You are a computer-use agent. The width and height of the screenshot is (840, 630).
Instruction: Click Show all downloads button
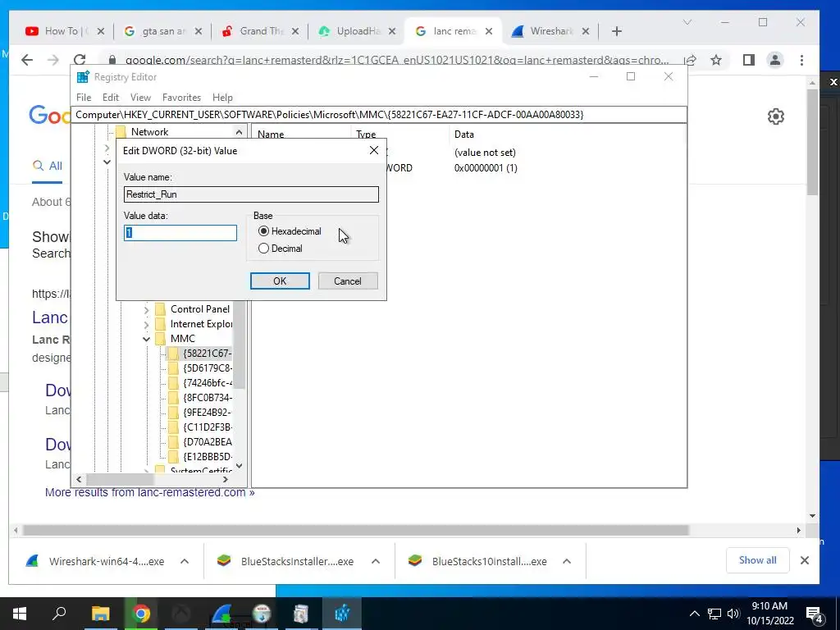coord(757,560)
